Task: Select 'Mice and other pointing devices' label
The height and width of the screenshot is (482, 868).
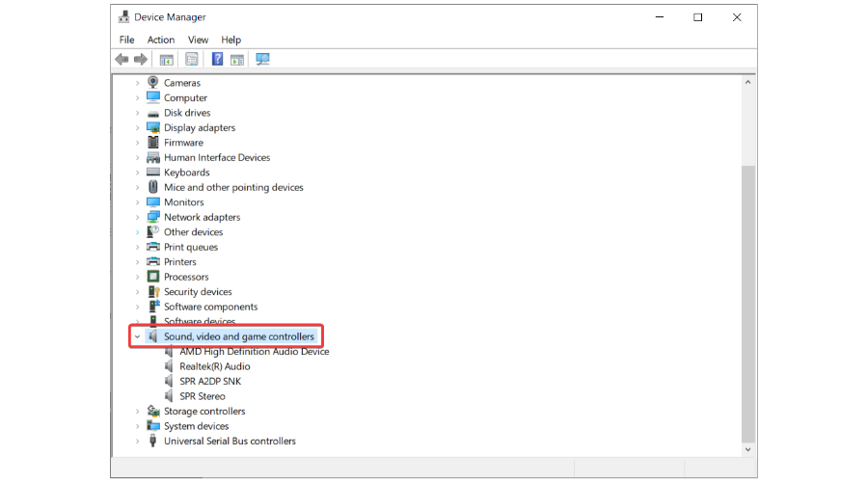Action: pyautogui.click(x=233, y=187)
